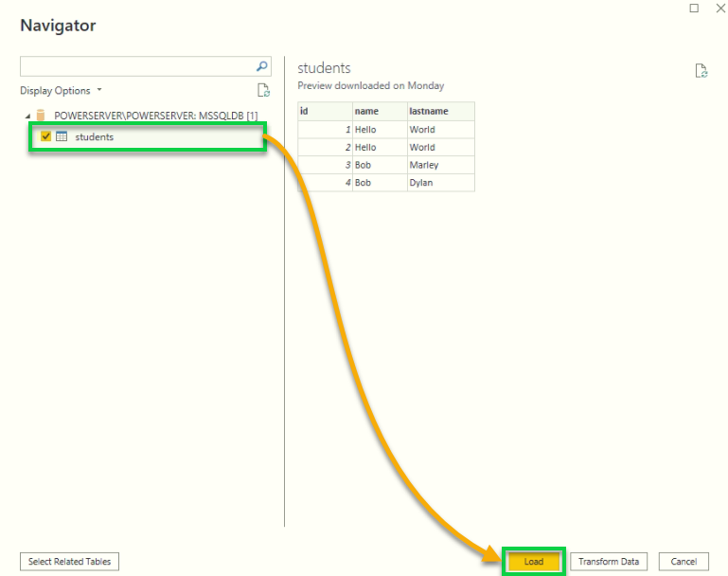Click the Transform Data button
Screen dimensions: 728x576
coord(609,561)
